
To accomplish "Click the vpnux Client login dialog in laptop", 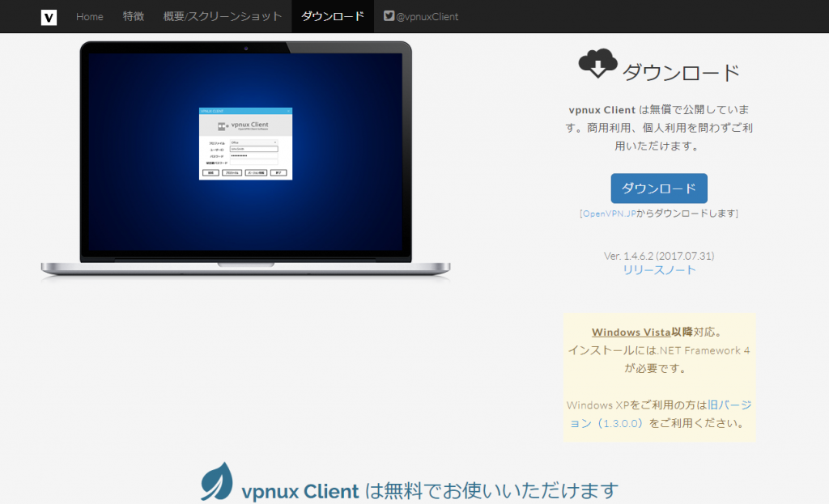I will [x=245, y=144].
